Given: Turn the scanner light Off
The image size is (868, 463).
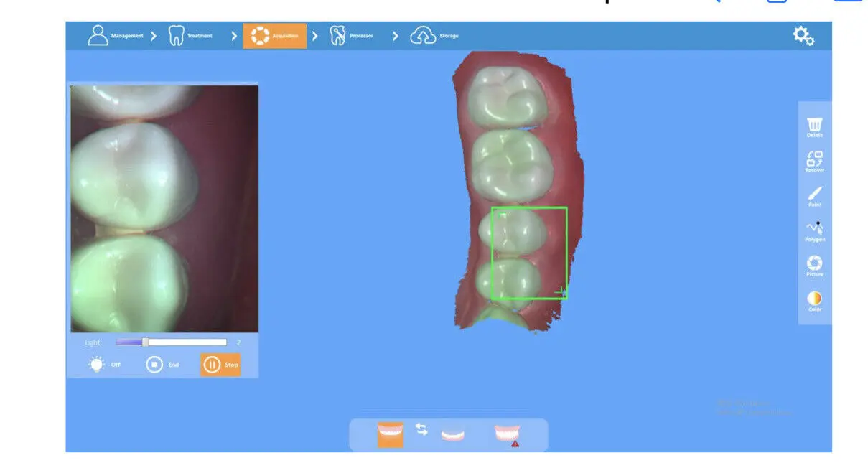Looking at the screenshot, I should pos(104,365).
